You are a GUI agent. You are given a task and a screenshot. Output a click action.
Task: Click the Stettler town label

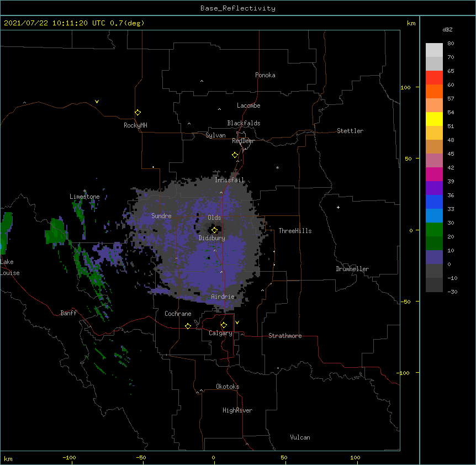pyautogui.click(x=350, y=131)
